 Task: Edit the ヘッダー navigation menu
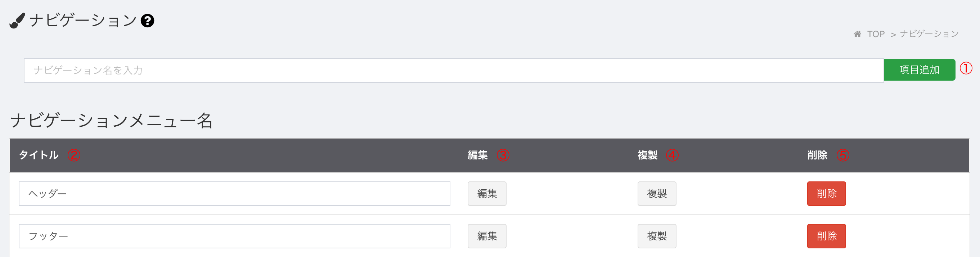(x=487, y=194)
